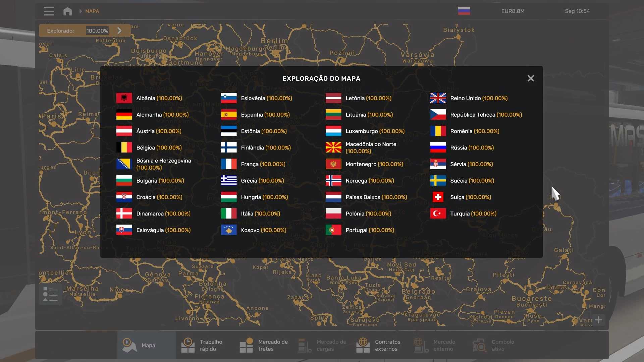Image resolution: width=644 pixels, height=362 pixels.
Task: Open Contratos externos globe icon
Action: coord(363,345)
